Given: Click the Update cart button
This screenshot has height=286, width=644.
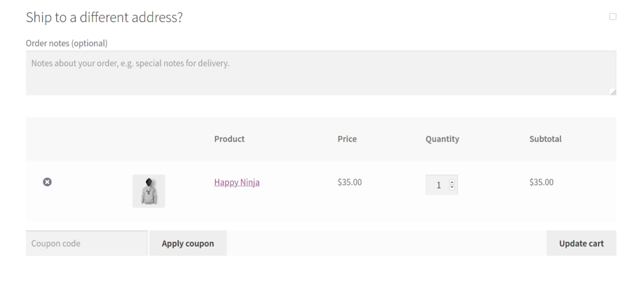Looking at the screenshot, I should pos(581,243).
